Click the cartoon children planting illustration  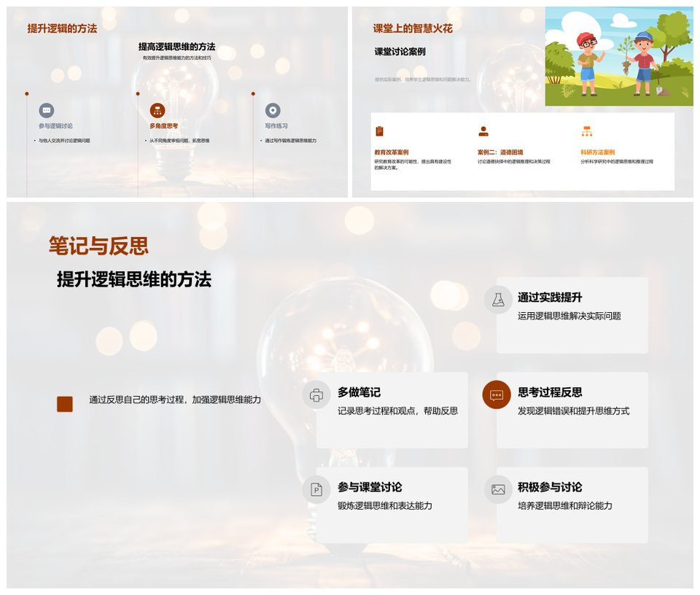[619, 57]
